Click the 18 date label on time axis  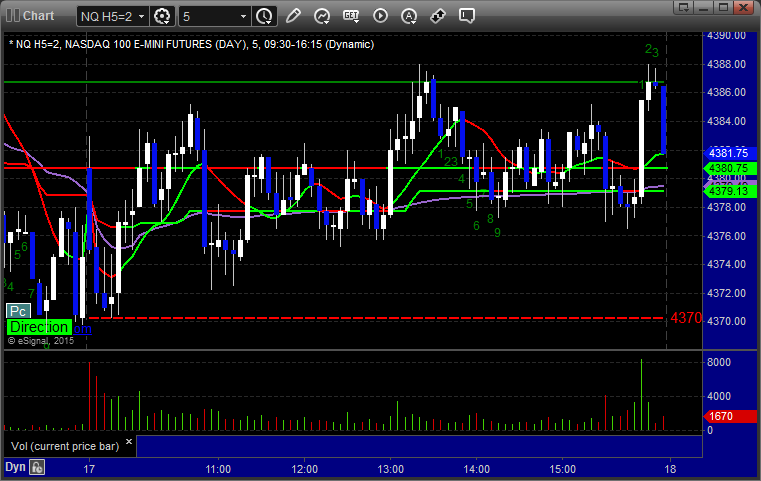click(x=670, y=469)
